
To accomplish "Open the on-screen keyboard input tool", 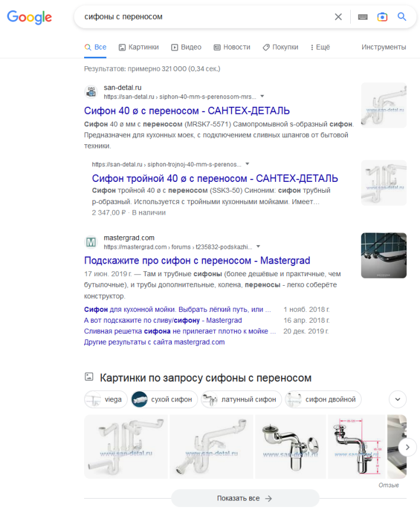I will pos(363,17).
